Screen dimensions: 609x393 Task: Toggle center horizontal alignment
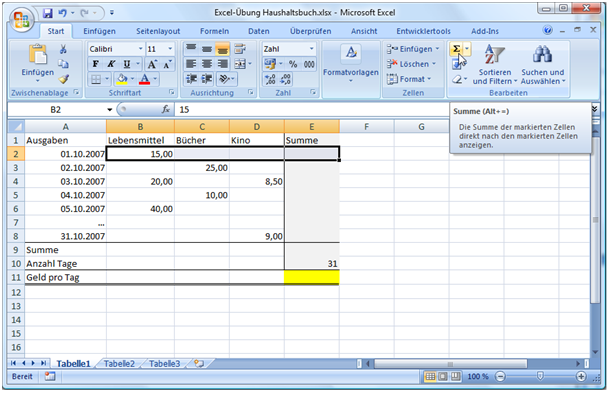click(x=207, y=64)
